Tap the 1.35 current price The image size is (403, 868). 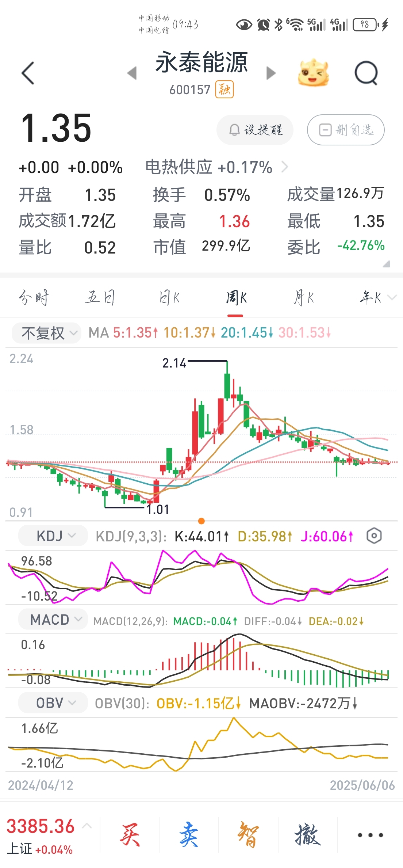coord(56,128)
